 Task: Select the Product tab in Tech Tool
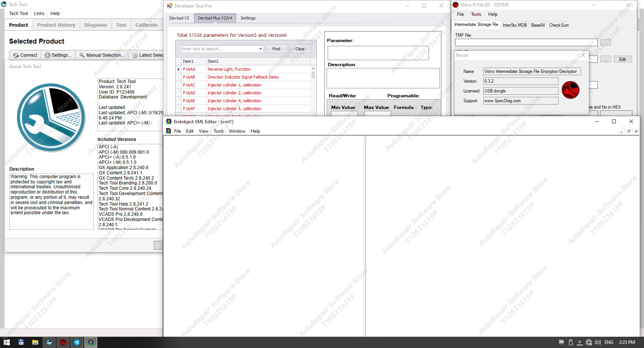[x=18, y=25]
